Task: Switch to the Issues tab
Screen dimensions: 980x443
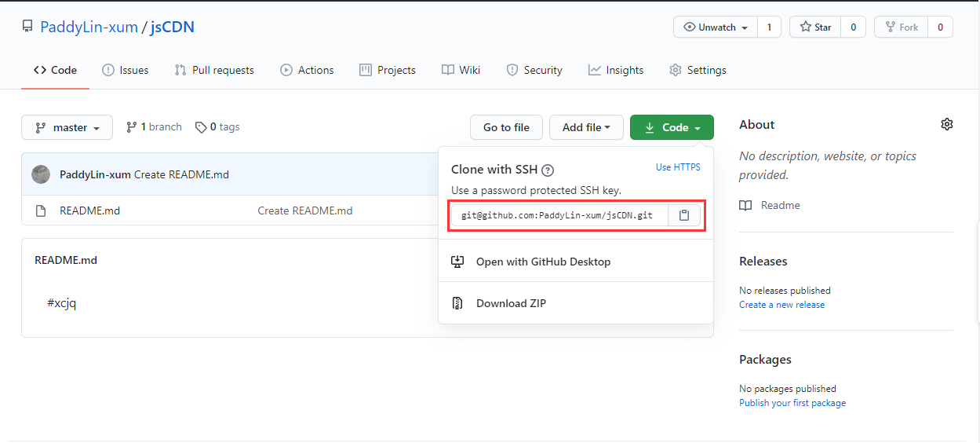Action: (x=126, y=70)
